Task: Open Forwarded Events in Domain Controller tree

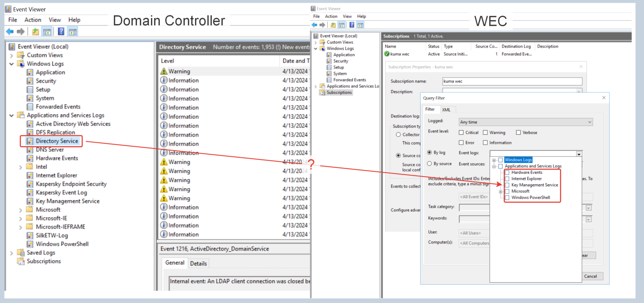Action: (58, 107)
